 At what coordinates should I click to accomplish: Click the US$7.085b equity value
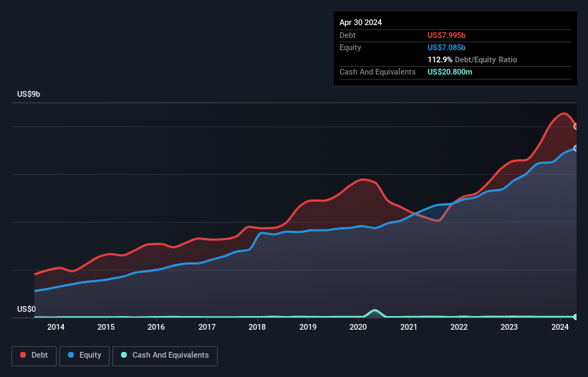pos(447,47)
